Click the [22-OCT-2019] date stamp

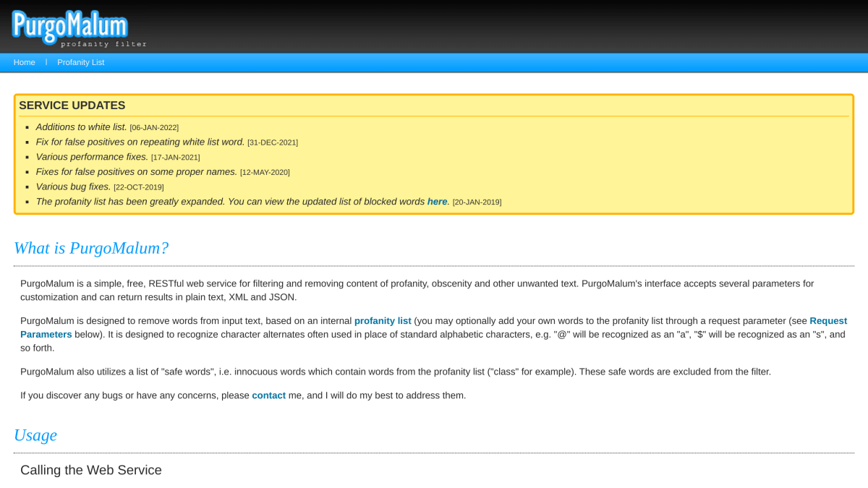[139, 187]
